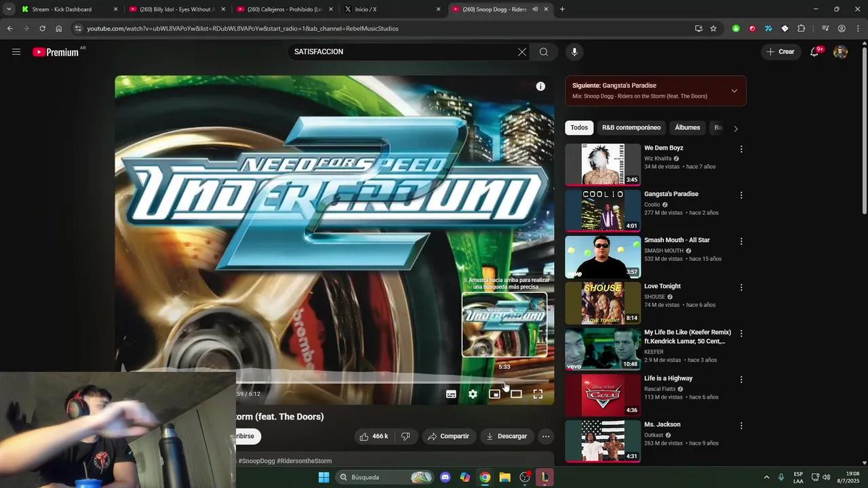The image size is (868, 488).
Task: Download the video with Descargar
Action: (507, 436)
